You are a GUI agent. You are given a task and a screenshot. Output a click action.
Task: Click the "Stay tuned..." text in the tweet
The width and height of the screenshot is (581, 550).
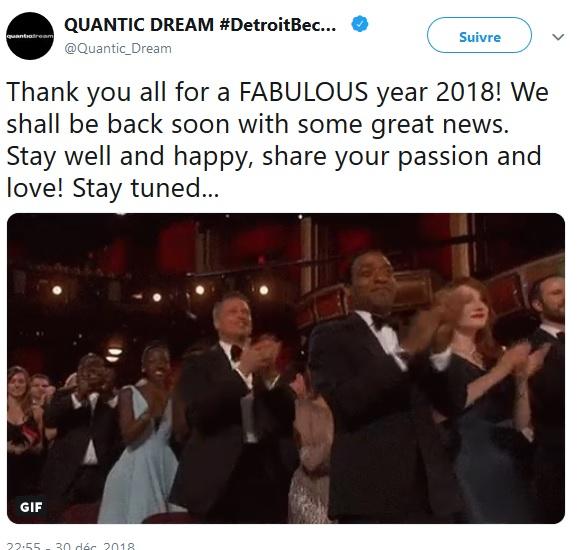click(x=146, y=188)
